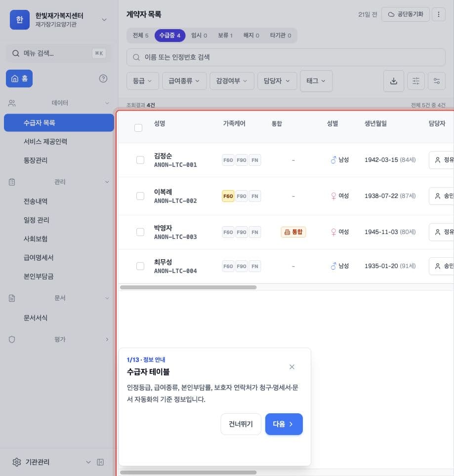Check the 김정순 row checkbox
454x476 pixels.
click(x=140, y=160)
